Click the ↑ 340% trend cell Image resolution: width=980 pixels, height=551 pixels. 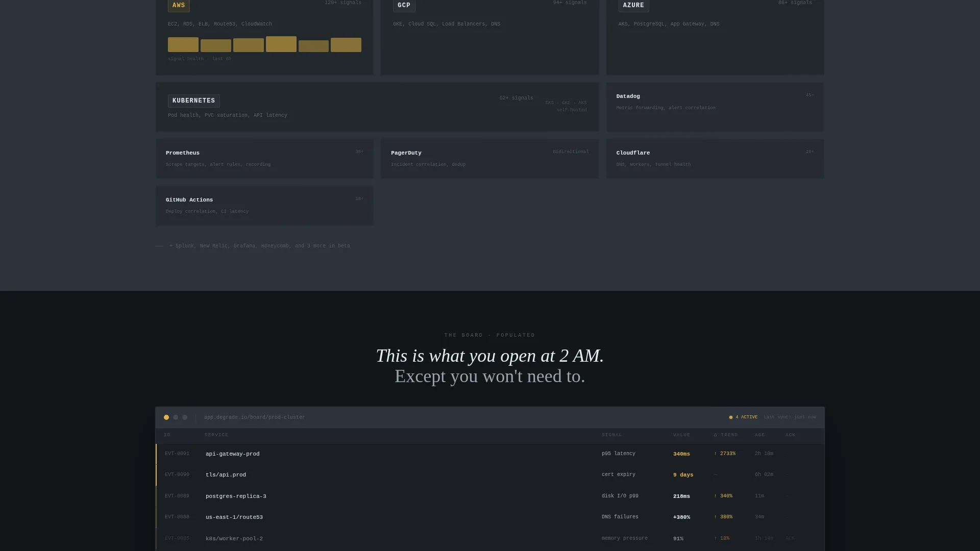coord(723,496)
